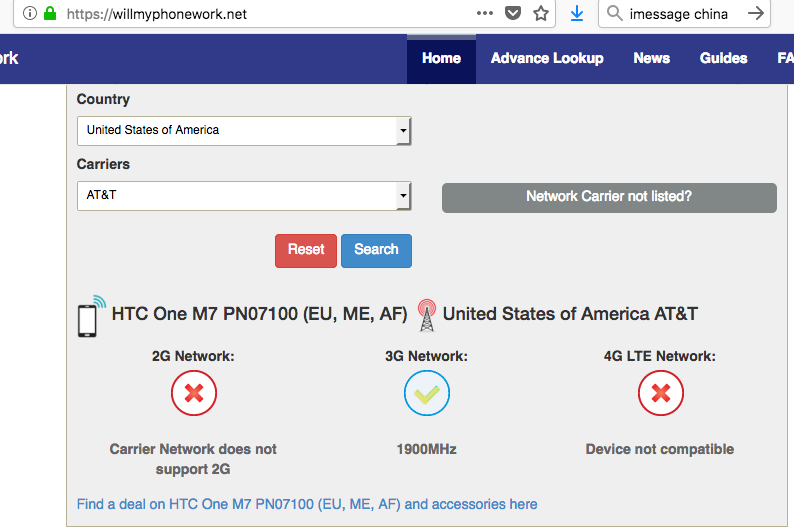The image size is (794, 532).
Task: Click the cell tower icon
Action: coord(427,315)
